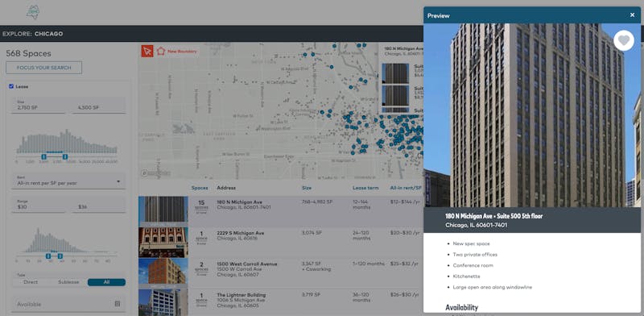Sort by the Lease term column header

coord(365,188)
